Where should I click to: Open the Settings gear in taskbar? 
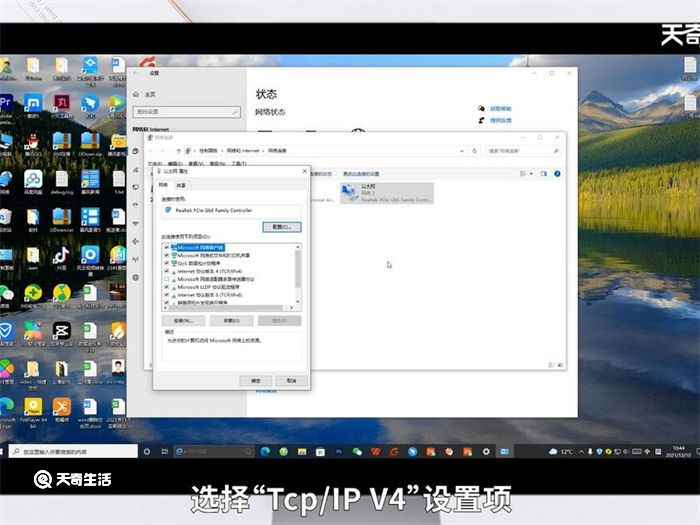486,452
